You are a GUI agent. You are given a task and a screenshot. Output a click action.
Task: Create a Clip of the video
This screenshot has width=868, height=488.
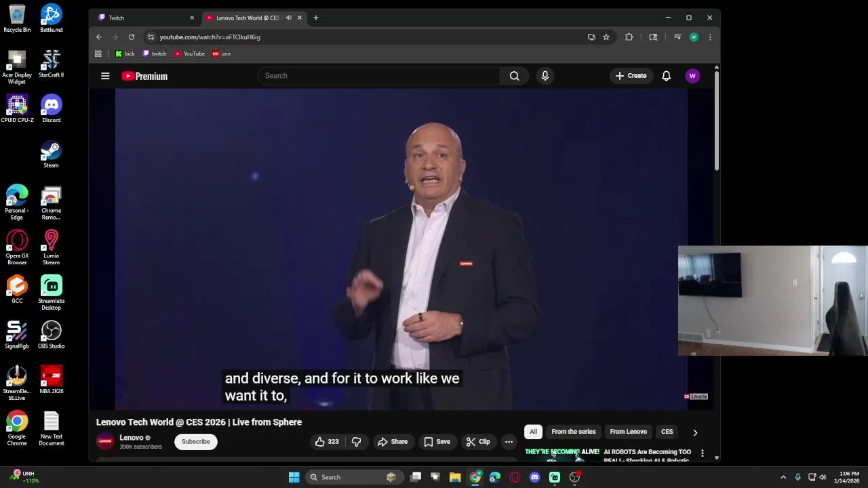pos(478,442)
